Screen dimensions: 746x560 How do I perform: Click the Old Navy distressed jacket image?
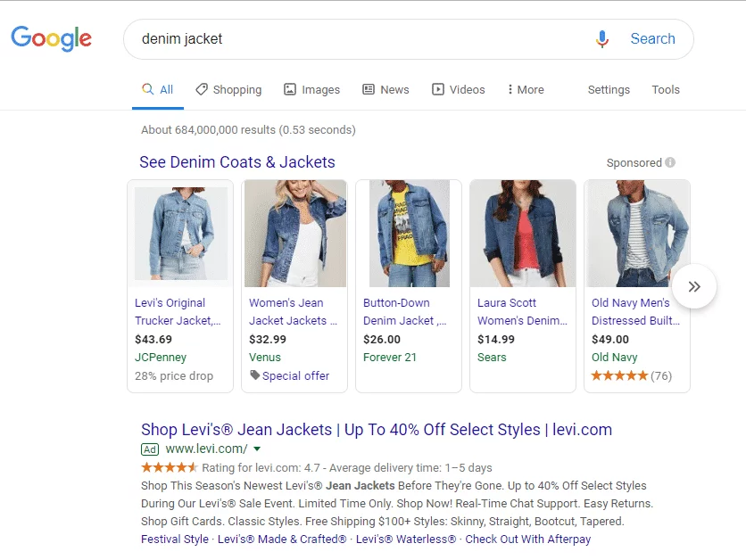coord(637,234)
